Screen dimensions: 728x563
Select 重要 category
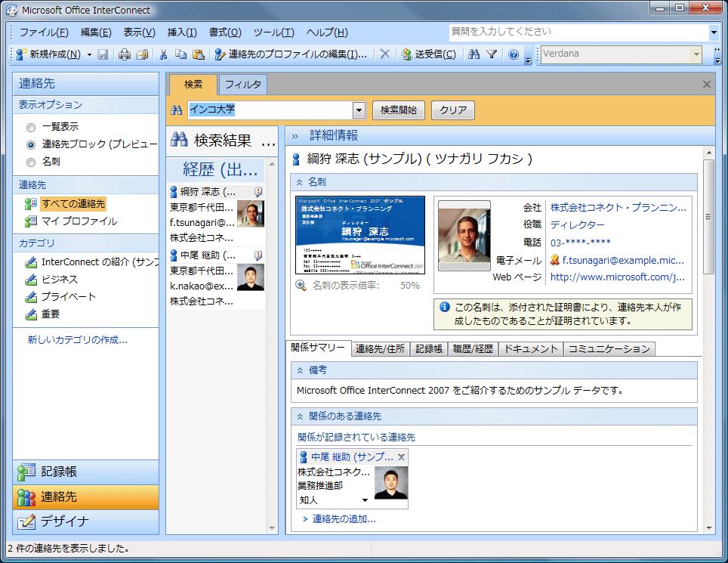pos(50,314)
